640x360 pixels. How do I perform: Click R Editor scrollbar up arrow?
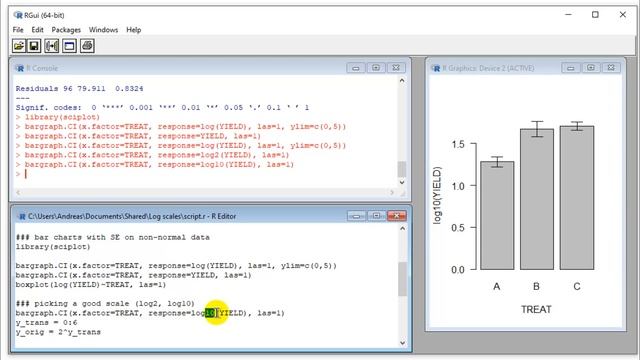pyautogui.click(x=402, y=229)
